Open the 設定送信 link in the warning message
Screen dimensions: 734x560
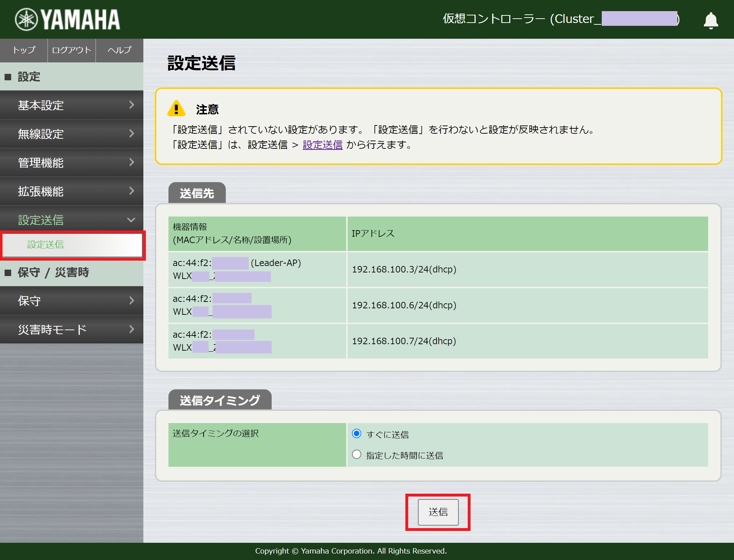322,145
